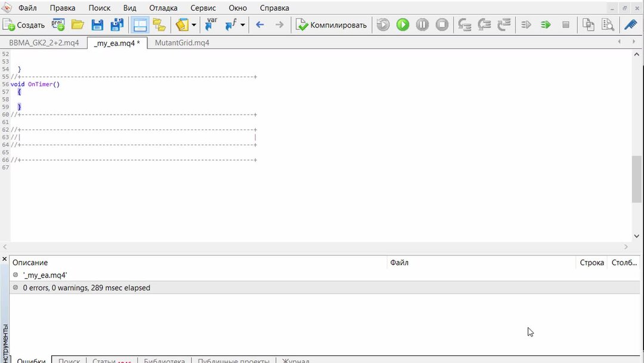
Task: Click the styler notebook icon
Action: pyautogui.click(x=182, y=25)
